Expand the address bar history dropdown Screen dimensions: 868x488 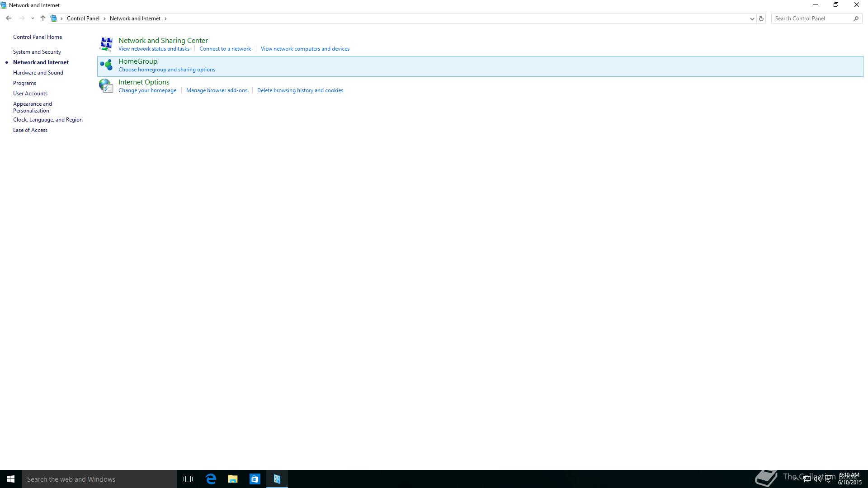[x=752, y=19]
